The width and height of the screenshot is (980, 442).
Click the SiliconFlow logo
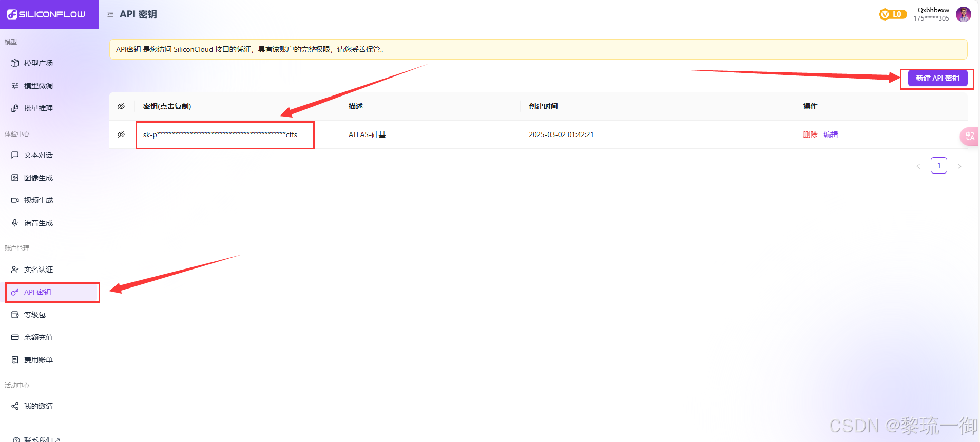46,14
